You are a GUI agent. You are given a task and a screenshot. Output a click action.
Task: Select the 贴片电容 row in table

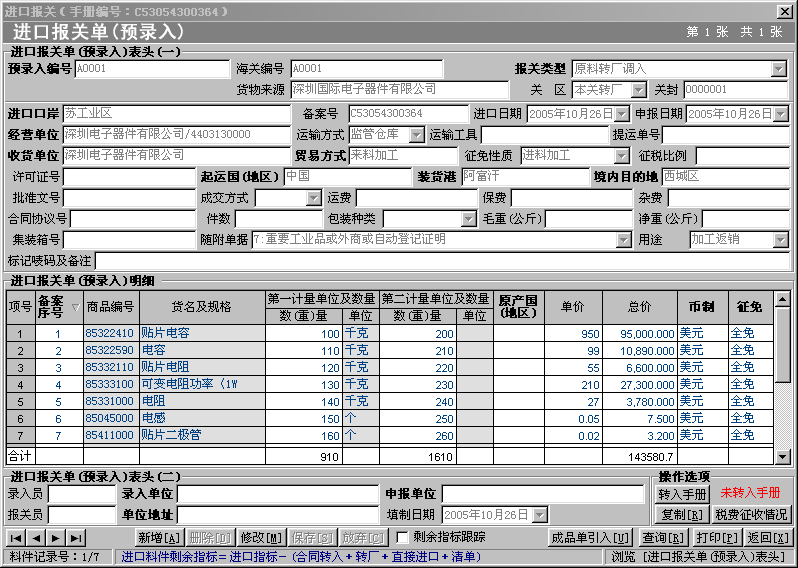[165, 333]
